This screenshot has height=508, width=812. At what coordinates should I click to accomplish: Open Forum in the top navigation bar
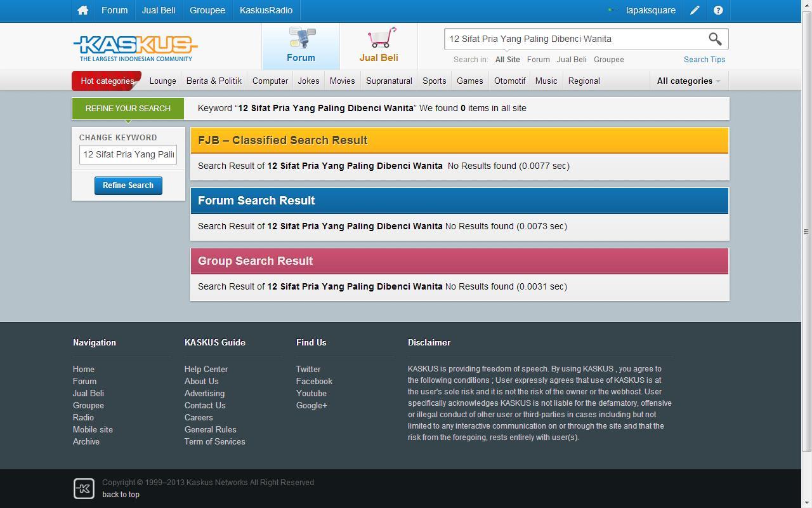coord(114,10)
